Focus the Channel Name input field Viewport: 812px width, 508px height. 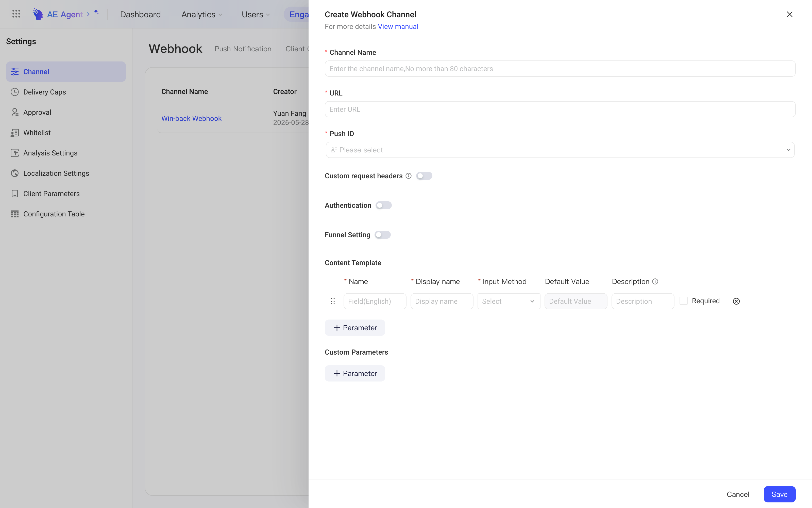560,69
